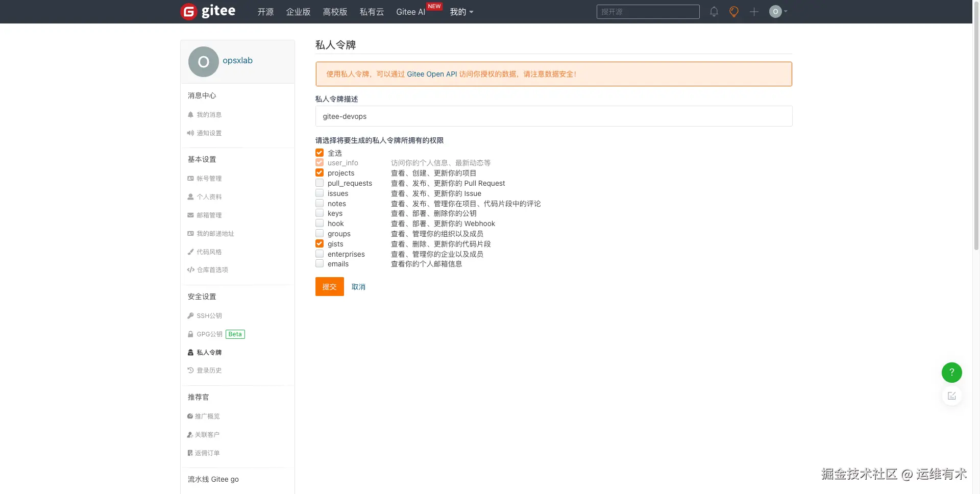Open Gitee AI navigation item
The image size is (980, 494).
click(x=410, y=12)
